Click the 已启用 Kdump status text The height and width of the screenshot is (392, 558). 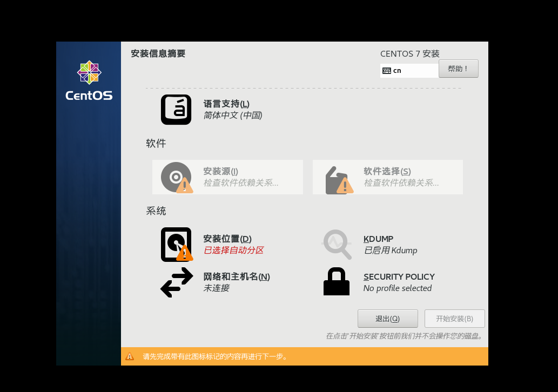(x=391, y=251)
